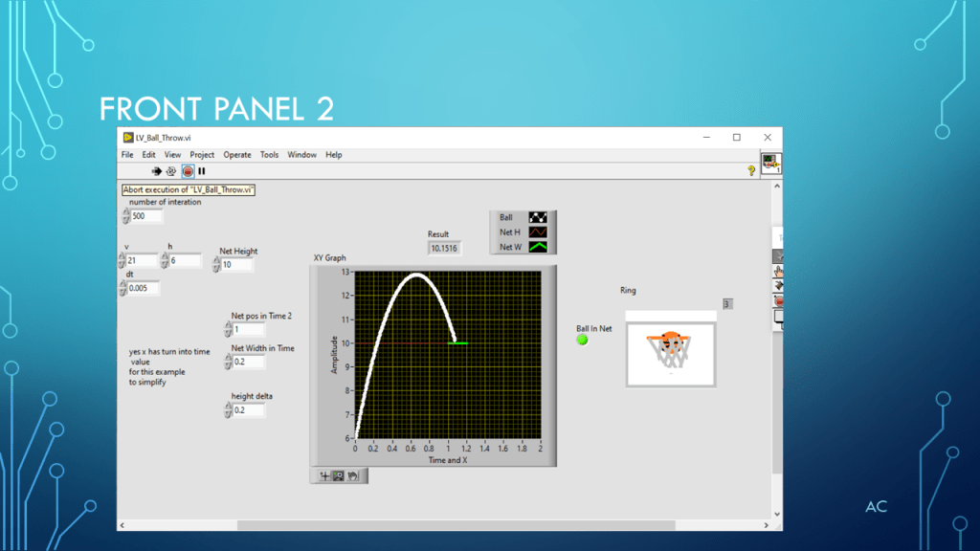Open context help question mark icon
The image size is (980, 551).
(x=751, y=170)
